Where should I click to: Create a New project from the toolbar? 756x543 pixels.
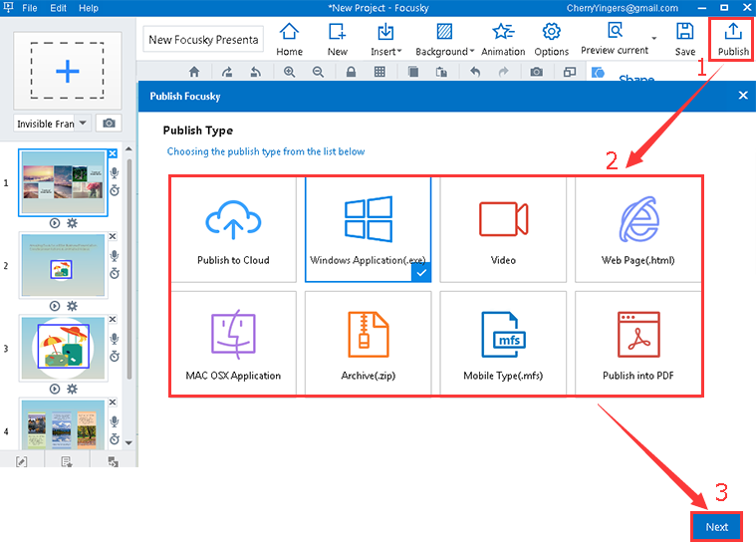337,39
